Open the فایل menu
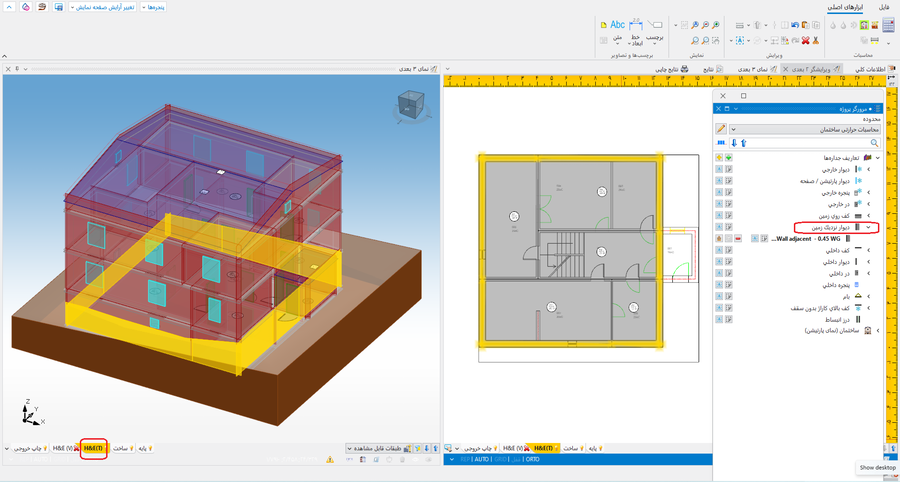 (x=883, y=7)
